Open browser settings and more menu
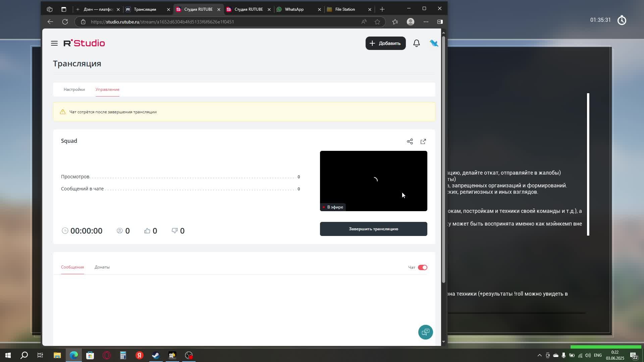 426,22
